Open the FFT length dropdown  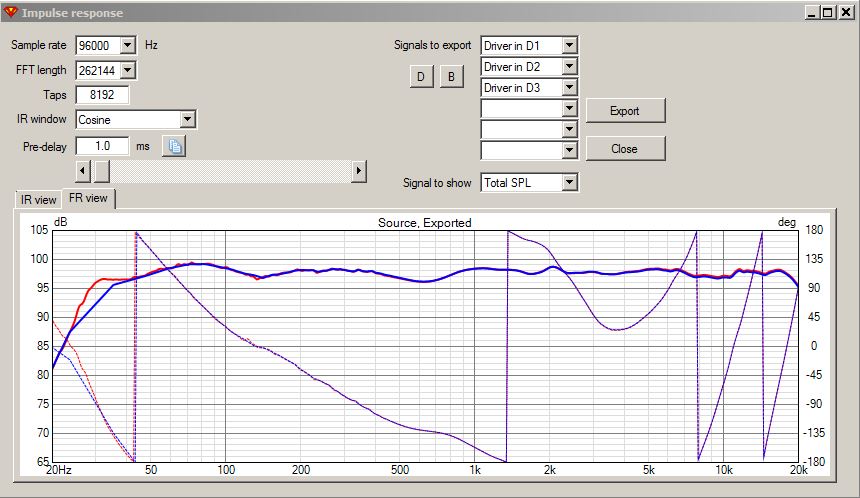127,71
